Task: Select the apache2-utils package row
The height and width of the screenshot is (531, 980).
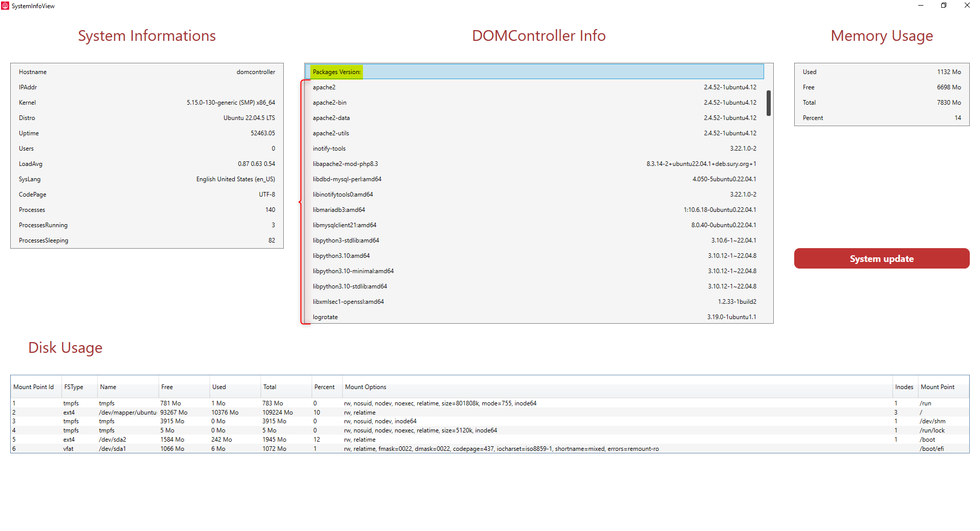Action: point(534,133)
